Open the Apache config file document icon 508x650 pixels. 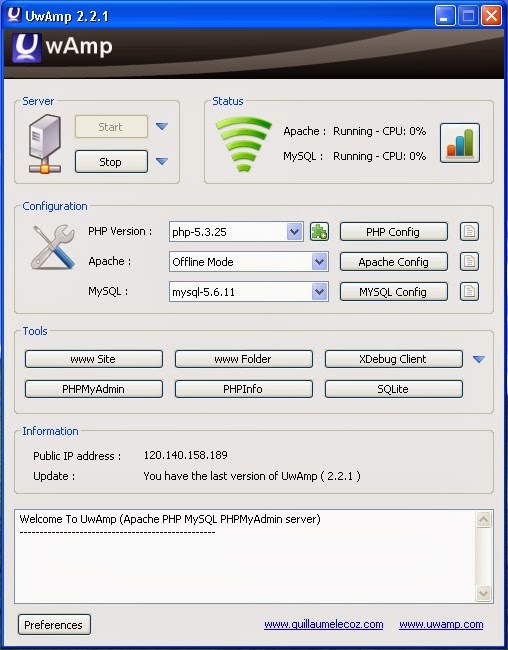point(469,262)
